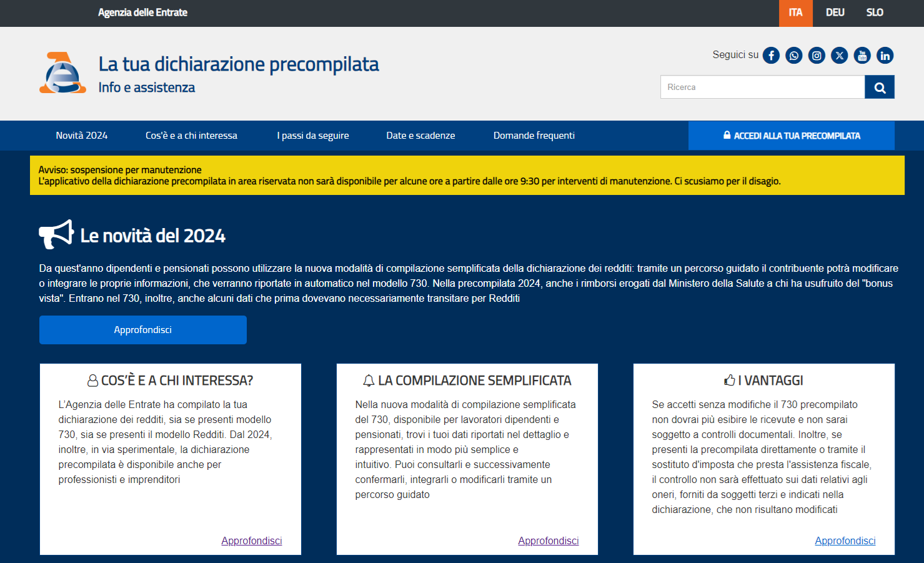Image resolution: width=924 pixels, height=563 pixels.
Task: Open the LinkedIn social icon
Action: click(885, 56)
